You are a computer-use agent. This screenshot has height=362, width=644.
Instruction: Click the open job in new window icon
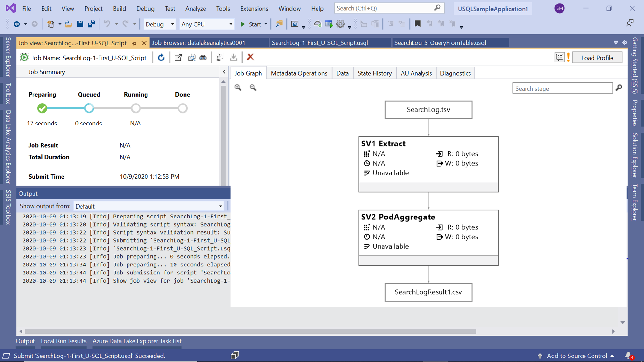tap(178, 58)
